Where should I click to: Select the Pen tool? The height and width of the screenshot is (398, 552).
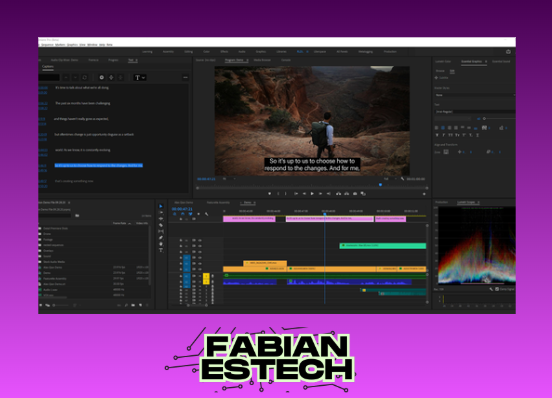pyautogui.click(x=161, y=238)
